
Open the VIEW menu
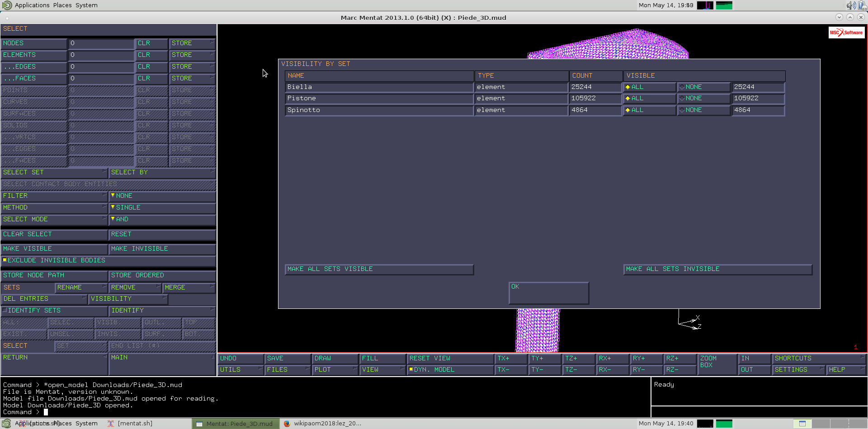point(382,370)
